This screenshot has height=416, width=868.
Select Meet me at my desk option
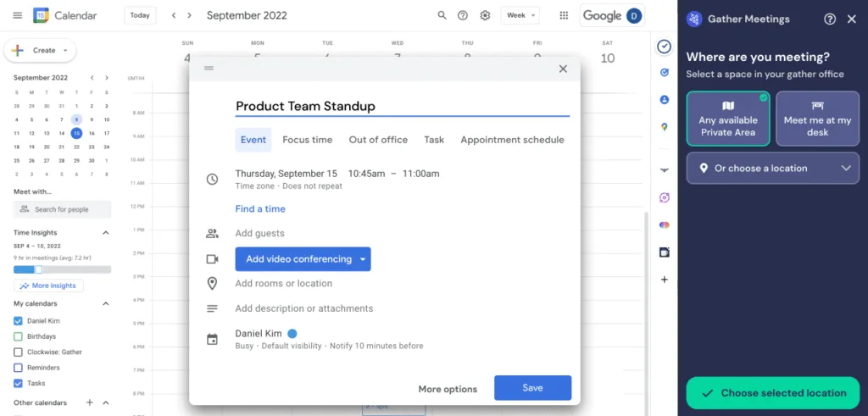point(817,119)
